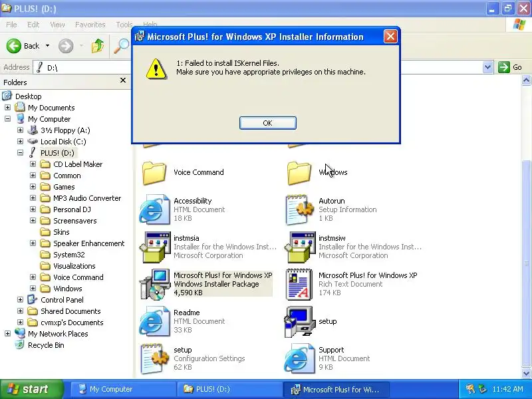Image resolution: width=532 pixels, height=399 pixels.
Task: Expand Control Panel node in tree
Action: [x=20, y=300]
